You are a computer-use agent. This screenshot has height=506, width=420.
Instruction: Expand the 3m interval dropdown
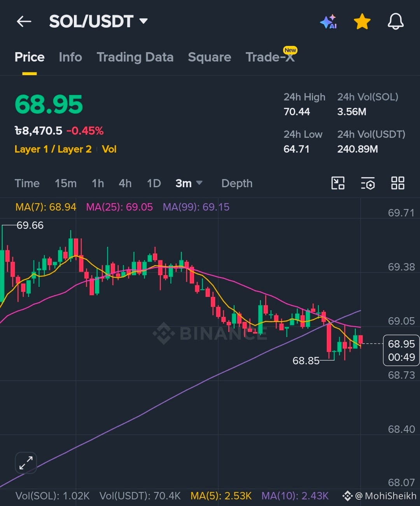(189, 183)
